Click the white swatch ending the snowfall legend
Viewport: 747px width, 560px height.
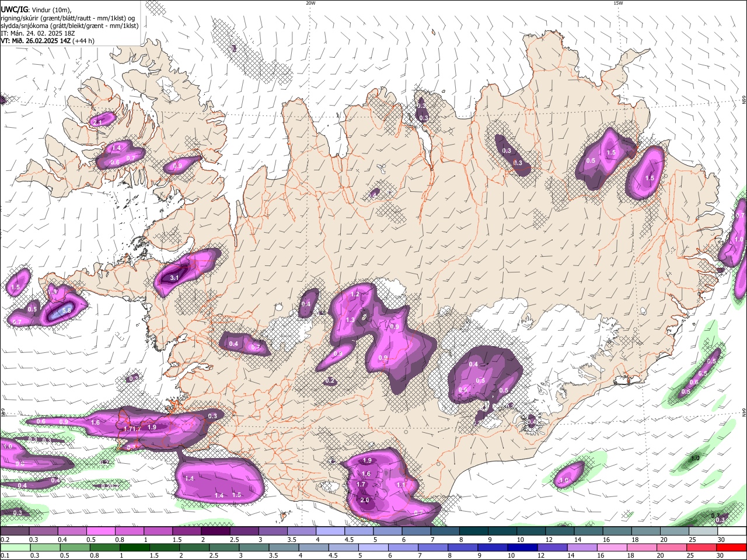[731, 531]
